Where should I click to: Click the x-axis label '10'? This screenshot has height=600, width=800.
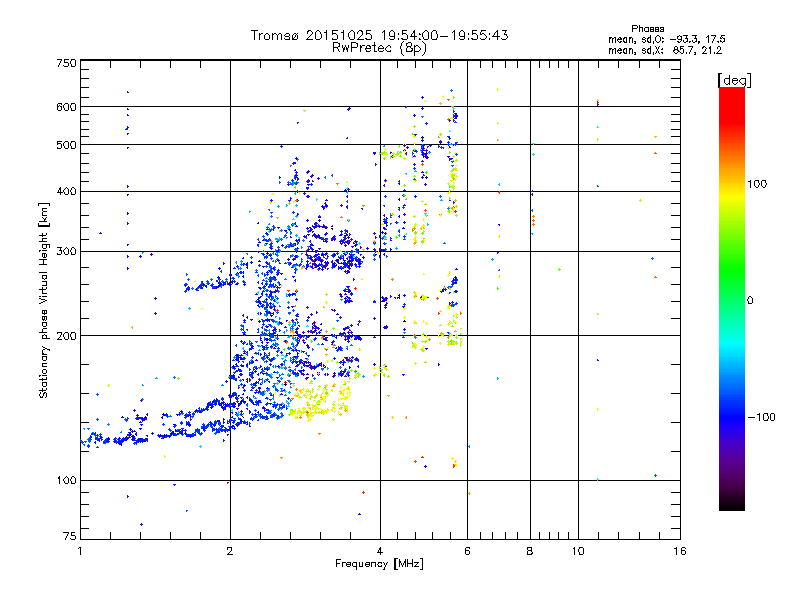click(578, 551)
